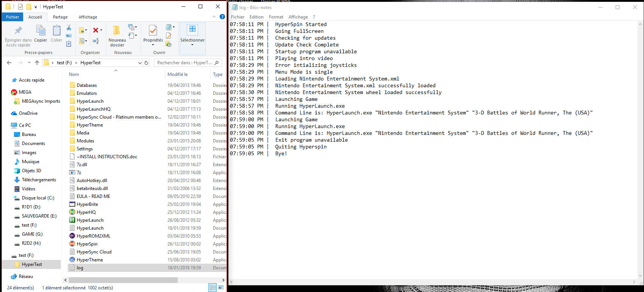
Task: Open Disque local (C:) in navigation pane
Action: (38, 198)
